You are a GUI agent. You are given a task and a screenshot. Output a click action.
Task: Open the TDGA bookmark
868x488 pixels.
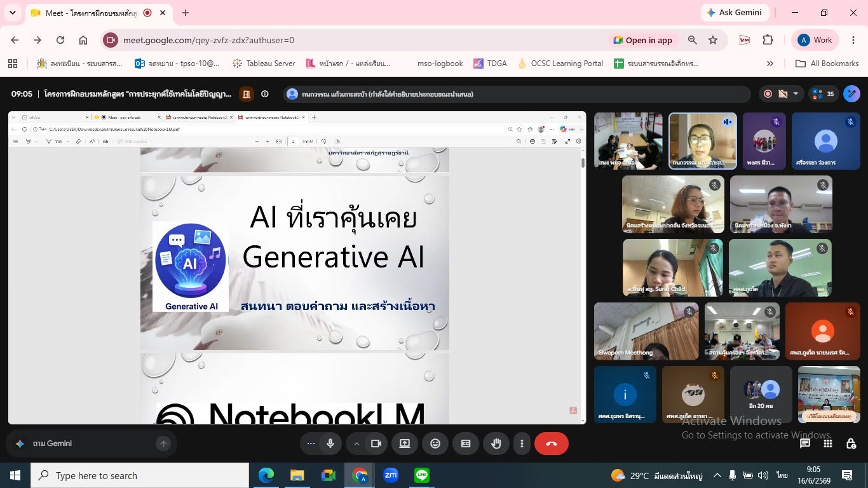(x=490, y=64)
